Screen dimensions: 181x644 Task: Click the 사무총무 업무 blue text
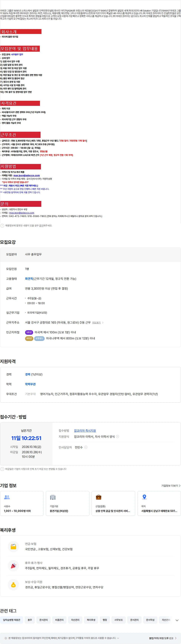pyautogui.click(x=17, y=54)
